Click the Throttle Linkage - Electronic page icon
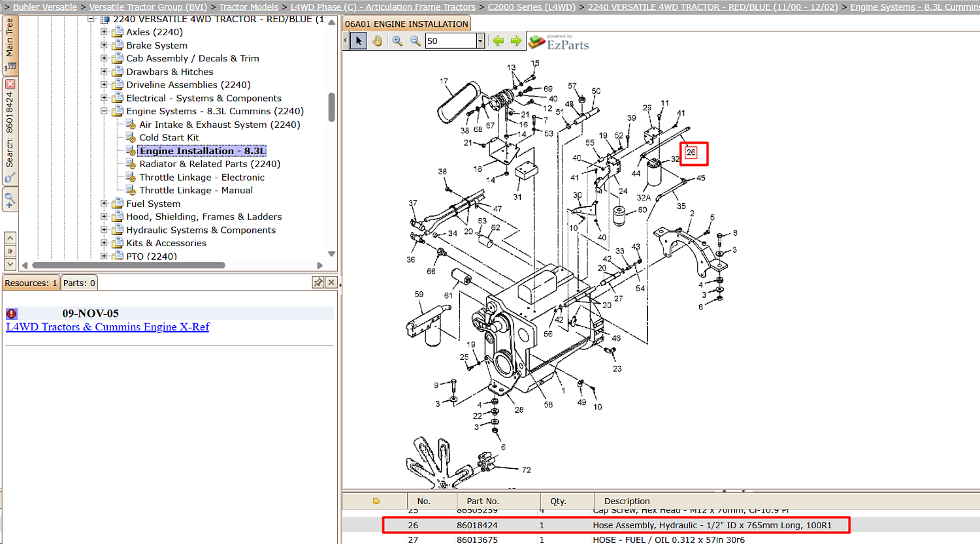 click(x=131, y=177)
